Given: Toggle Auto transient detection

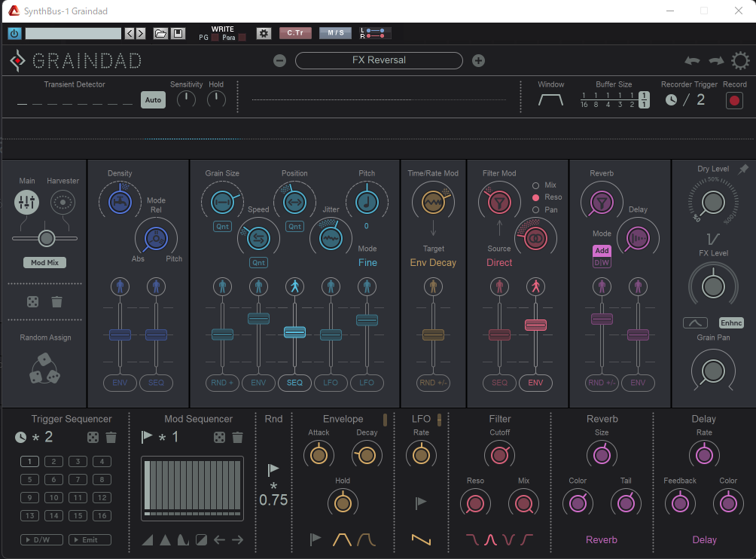Looking at the screenshot, I should pos(153,100).
